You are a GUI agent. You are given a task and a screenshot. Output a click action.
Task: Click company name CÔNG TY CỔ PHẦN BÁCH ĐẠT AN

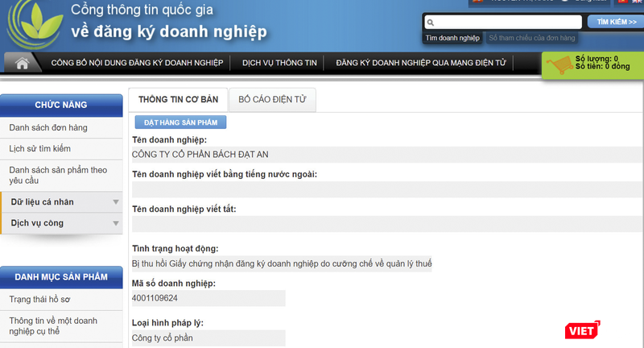200,155
